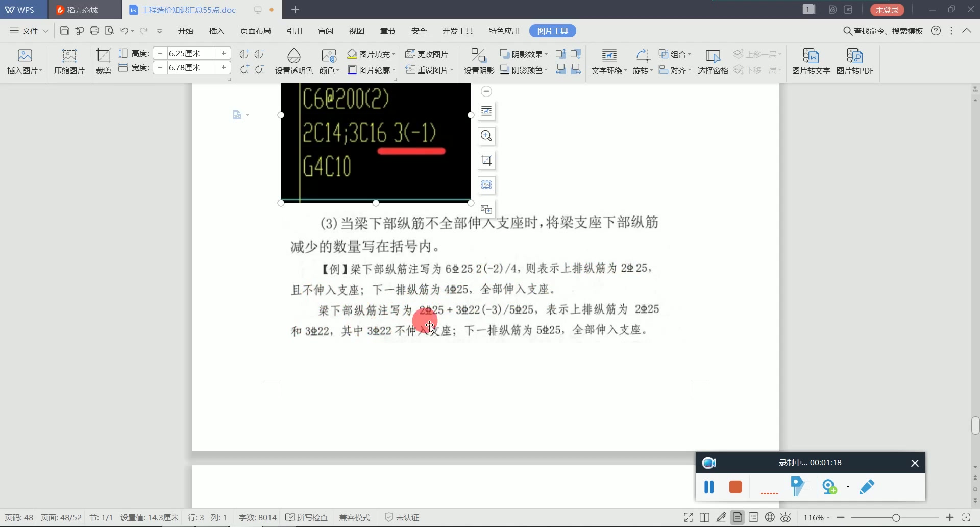Expand the Shadow Effect (阴影效果) dropdown

(x=546, y=54)
